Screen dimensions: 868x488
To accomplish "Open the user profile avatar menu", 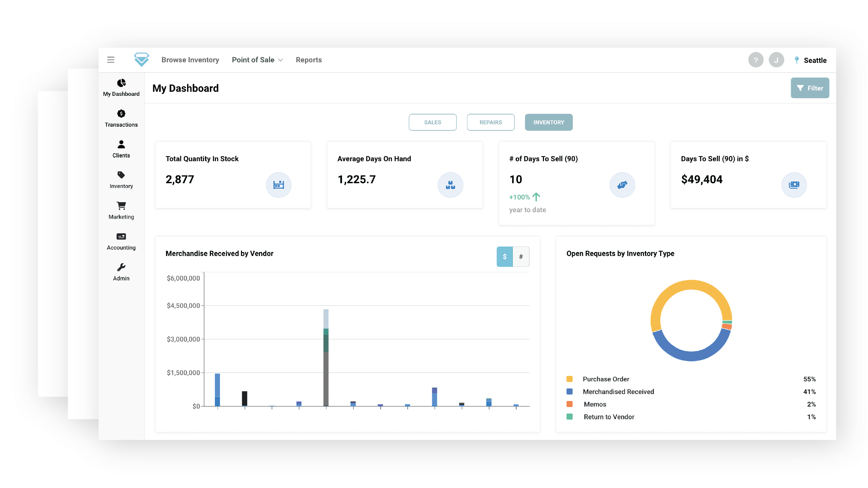I will 776,60.
